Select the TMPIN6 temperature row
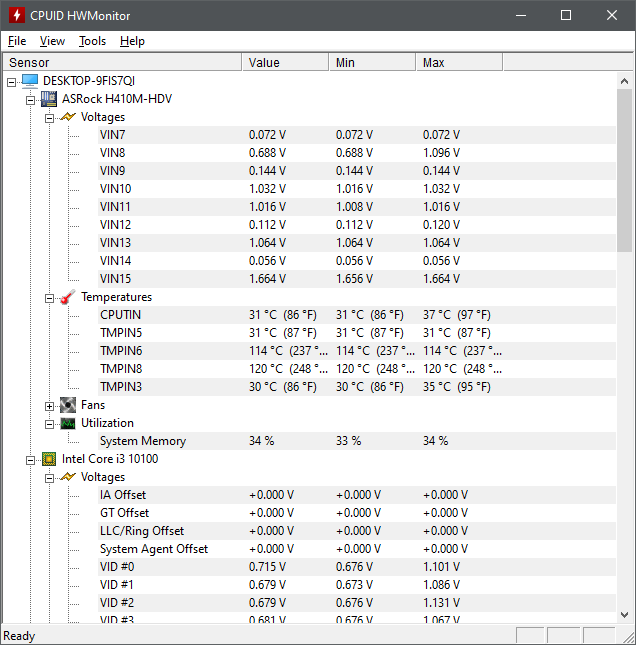636x645 pixels. [x=357, y=351]
